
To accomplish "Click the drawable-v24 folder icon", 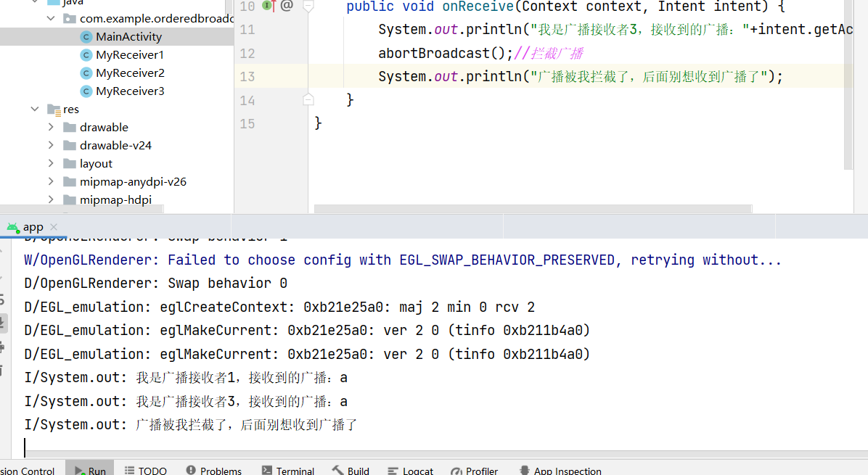I will pyautogui.click(x=70, y=146).
